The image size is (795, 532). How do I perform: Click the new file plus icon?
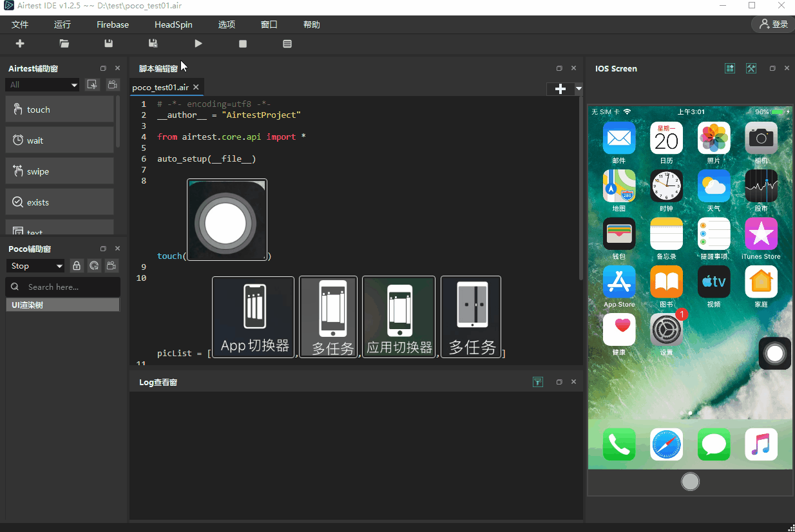(x=20, y=44)
